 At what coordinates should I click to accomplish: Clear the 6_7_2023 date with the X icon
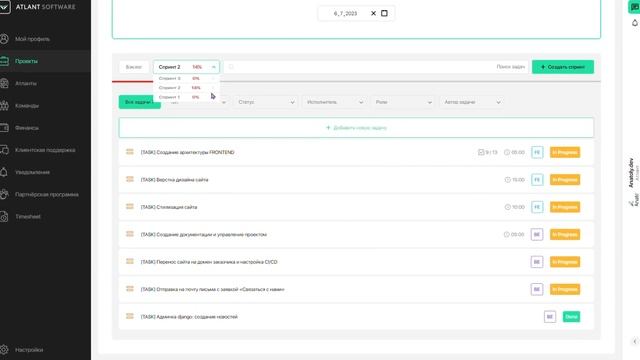[373, 13]
